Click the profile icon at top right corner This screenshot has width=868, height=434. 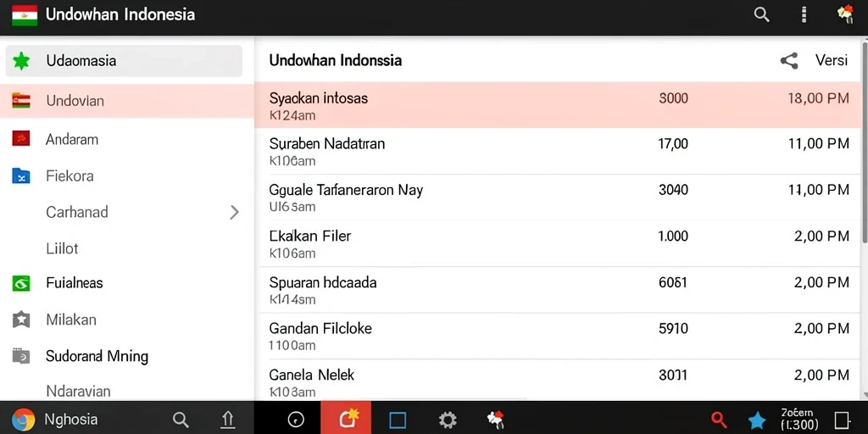click(x=845, y=14)
